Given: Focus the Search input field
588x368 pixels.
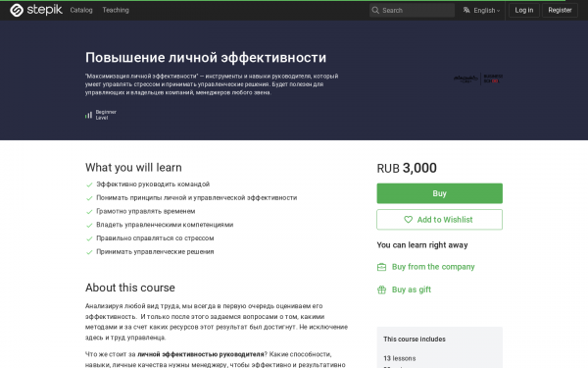Looking at the screenshot, I should [412, 10].
